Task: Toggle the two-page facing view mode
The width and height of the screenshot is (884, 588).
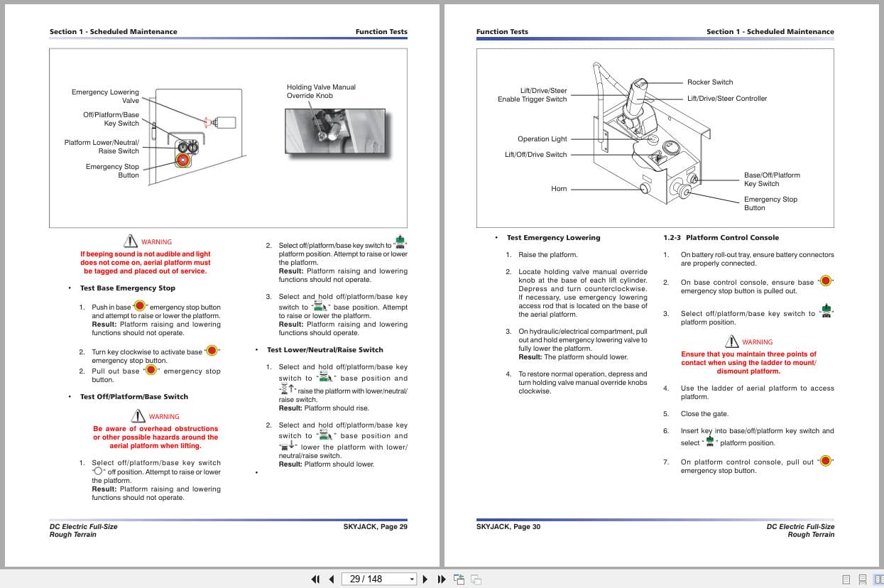Action: click(878, 579)
